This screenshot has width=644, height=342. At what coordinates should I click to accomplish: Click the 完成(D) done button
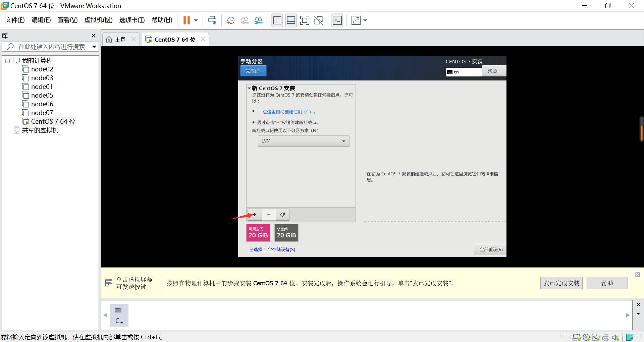tap(253, 71)
